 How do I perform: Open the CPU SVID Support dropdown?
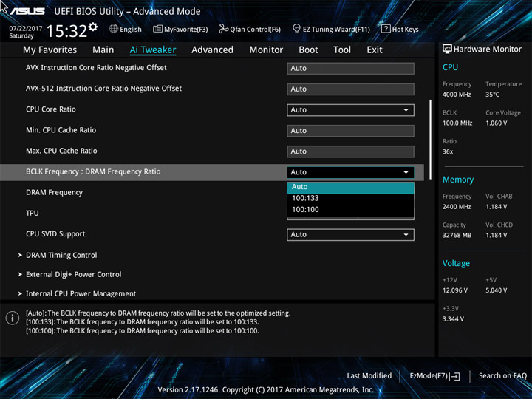pos(350,235)
